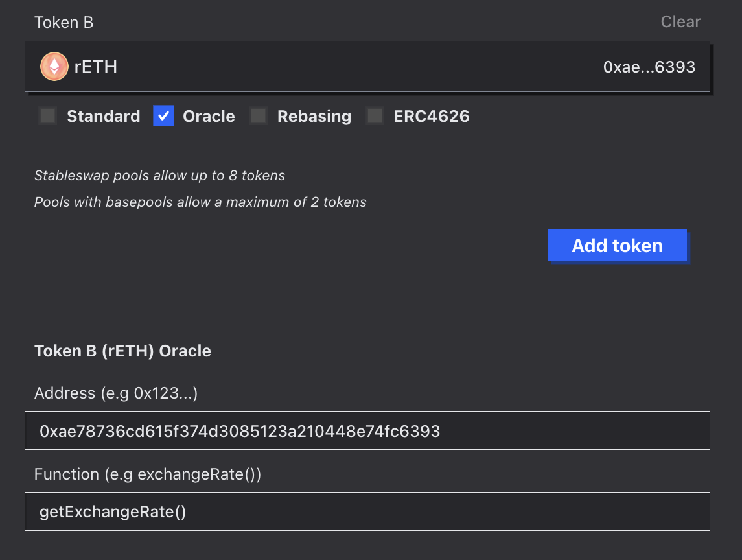This screenshot has width=742, height=560.
Task: Enable the Standard checkbox
Action: tap(48, 116)
